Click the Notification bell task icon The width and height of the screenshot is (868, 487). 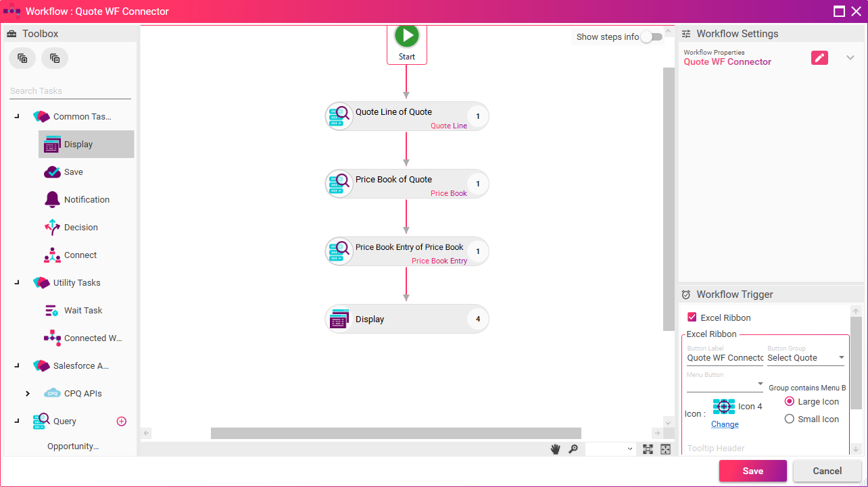click(53, 200)
